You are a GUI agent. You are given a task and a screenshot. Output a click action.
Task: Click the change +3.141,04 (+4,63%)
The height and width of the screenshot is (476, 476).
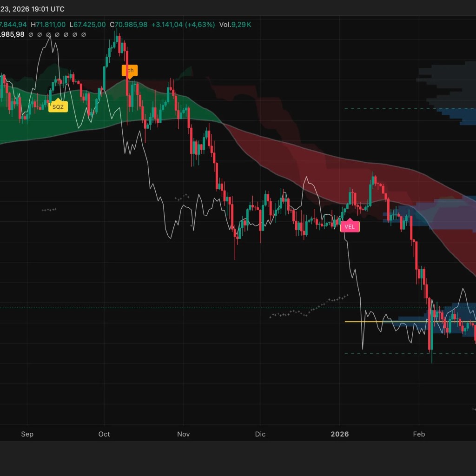[183, 25]
